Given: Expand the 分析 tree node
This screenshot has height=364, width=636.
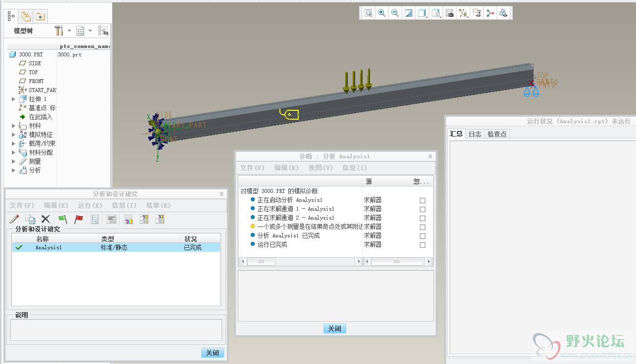Looking at the screenshot, I should point(13,170).
